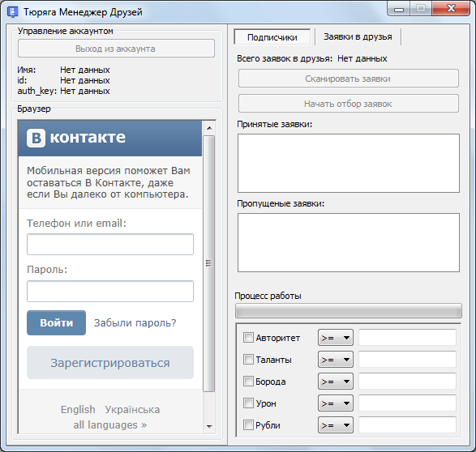Click the Урон value input field
The image size is (476, 452).
(407, 403)
